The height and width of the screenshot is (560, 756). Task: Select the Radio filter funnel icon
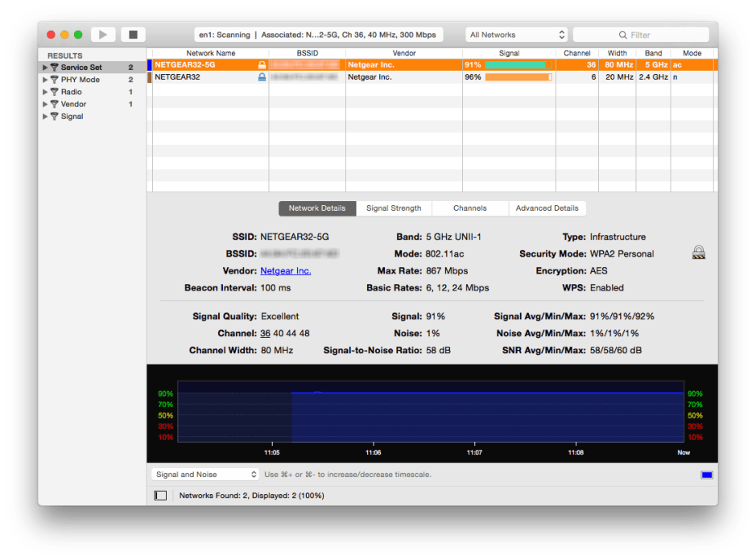55,92
